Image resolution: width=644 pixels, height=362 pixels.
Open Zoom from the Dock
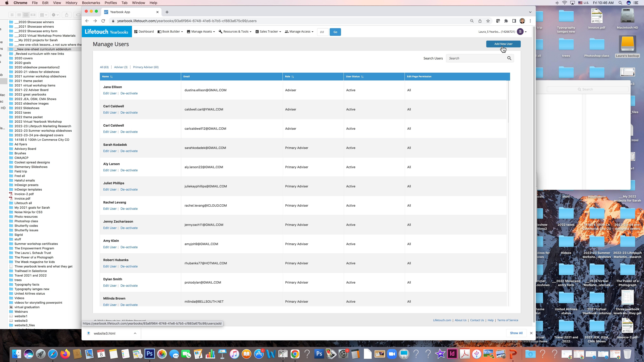click(x=392, y=354)
